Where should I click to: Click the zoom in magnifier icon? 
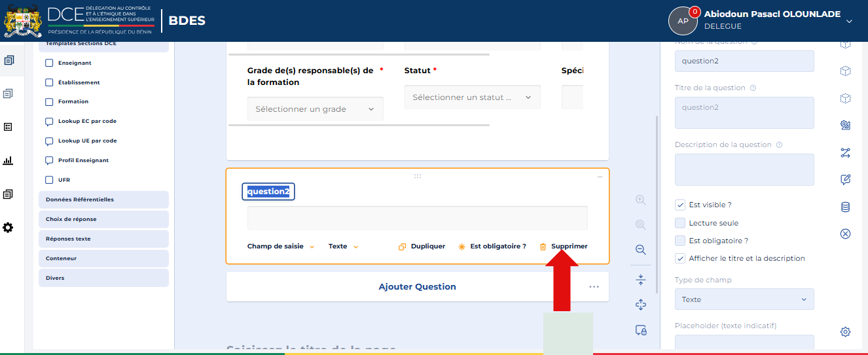(x=641, y=200)
